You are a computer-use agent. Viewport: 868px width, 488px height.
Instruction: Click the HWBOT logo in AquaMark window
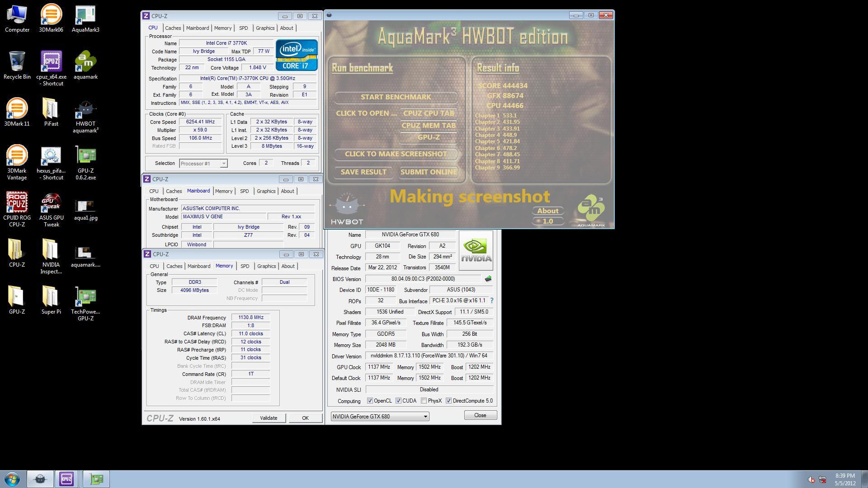347,209
